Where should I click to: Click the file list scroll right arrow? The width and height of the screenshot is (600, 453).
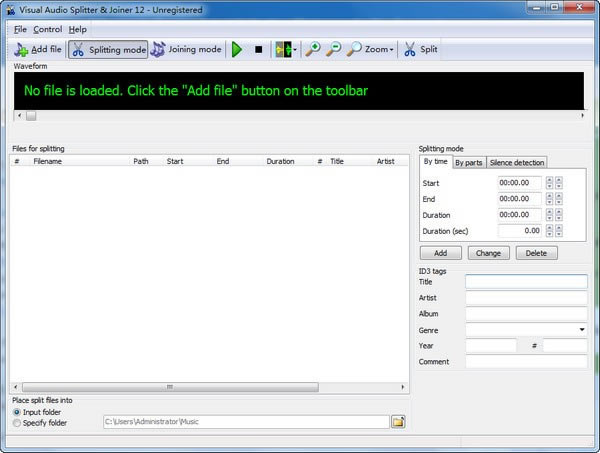[x=403, y=387]
